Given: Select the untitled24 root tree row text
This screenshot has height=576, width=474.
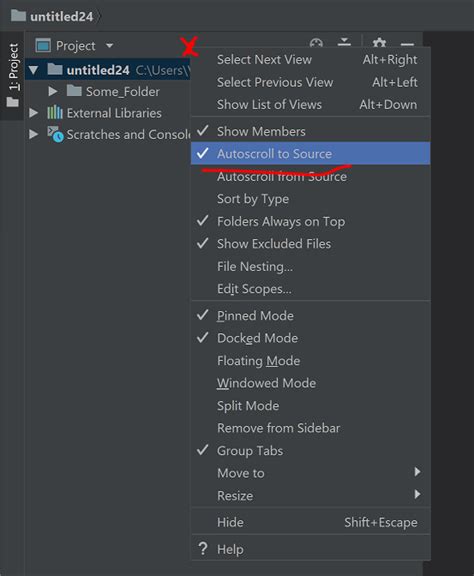Looking at the screenshot, I should pos(98,70).
